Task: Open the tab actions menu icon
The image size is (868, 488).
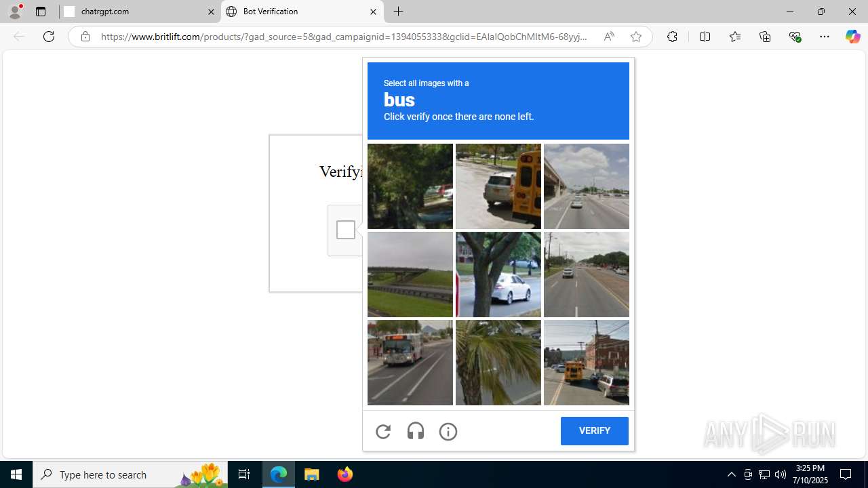Action: 41,12
